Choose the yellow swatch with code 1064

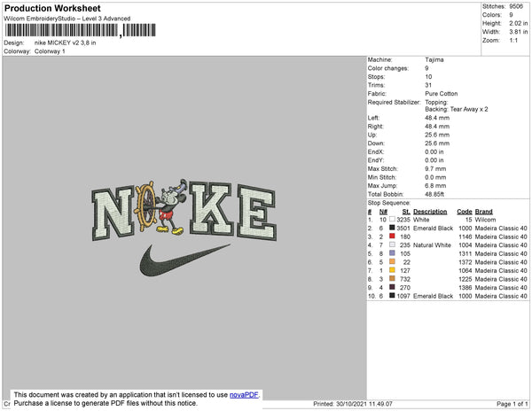(392, 270)
